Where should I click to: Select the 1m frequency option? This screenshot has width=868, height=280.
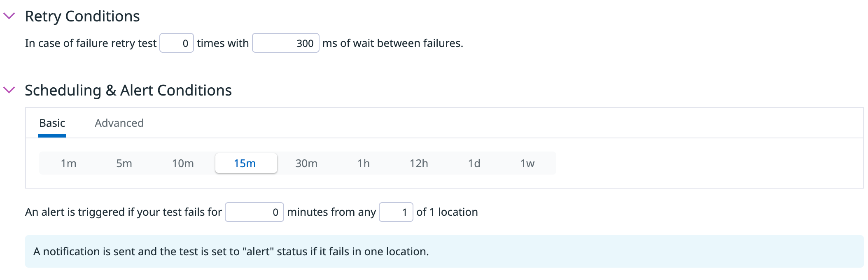tap(68, 163)
